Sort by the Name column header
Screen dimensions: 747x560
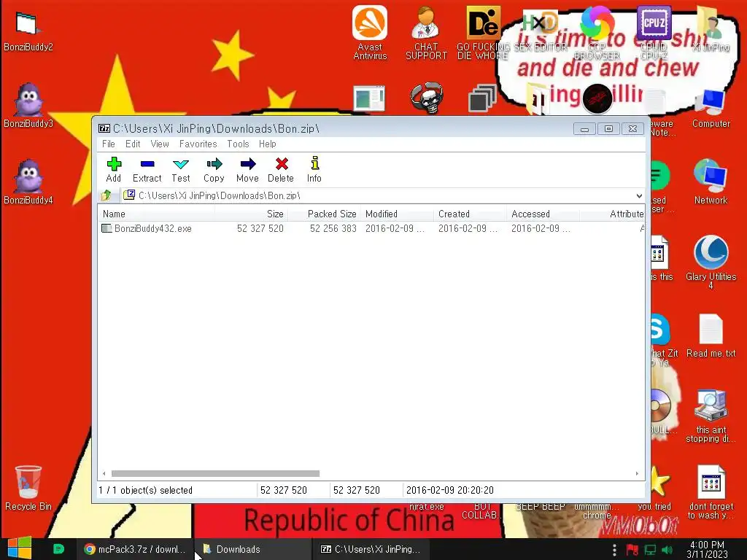tap(156, 214)
